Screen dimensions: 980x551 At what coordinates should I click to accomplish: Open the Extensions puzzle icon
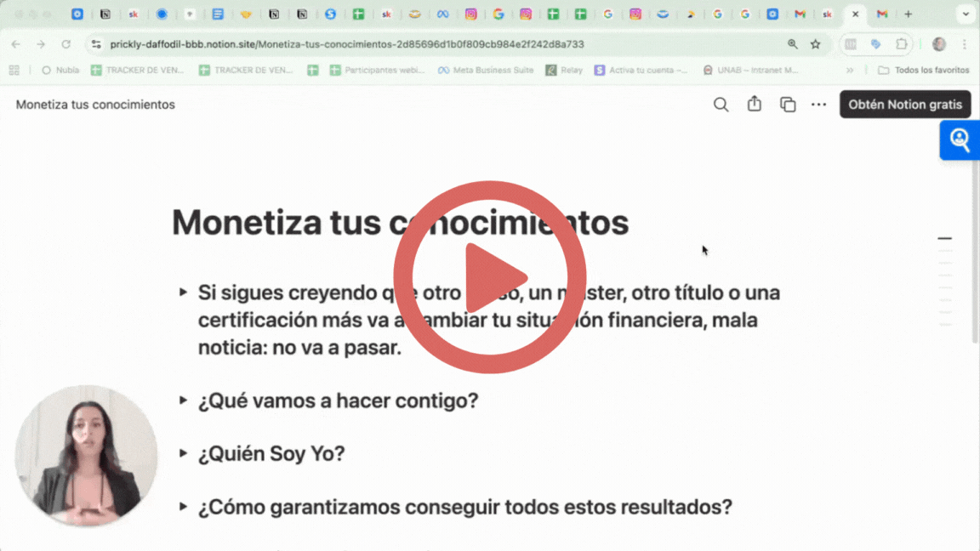coord(901,43)
